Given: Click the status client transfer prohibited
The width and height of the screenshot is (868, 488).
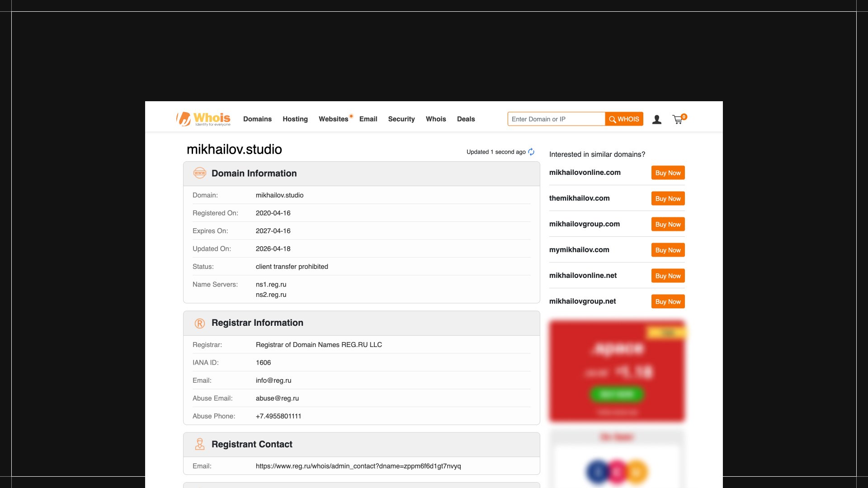Looking at the screenshot, I should [292, 267].
